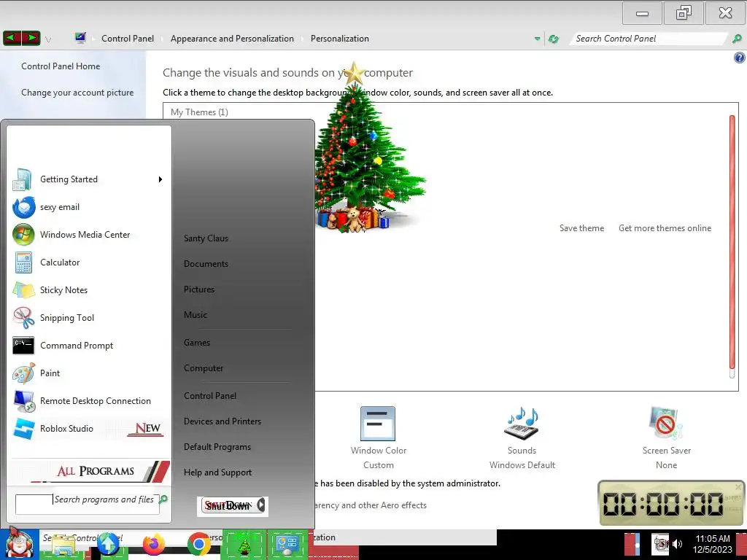The width and height of the screenshot is (747, 560).
Task: Click the Christmas tree taskbar icon
Action: 244,544
